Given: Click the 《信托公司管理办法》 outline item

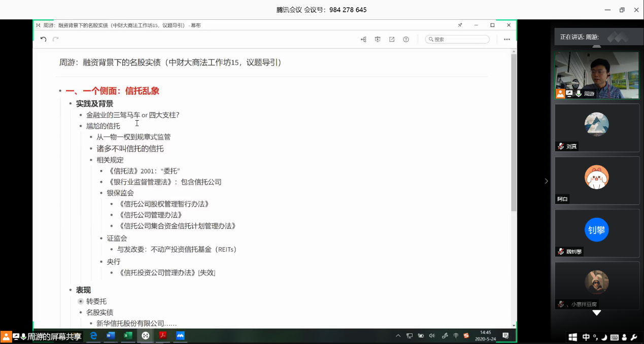Looking at the screenshot, I should click(x=149, y=215).
